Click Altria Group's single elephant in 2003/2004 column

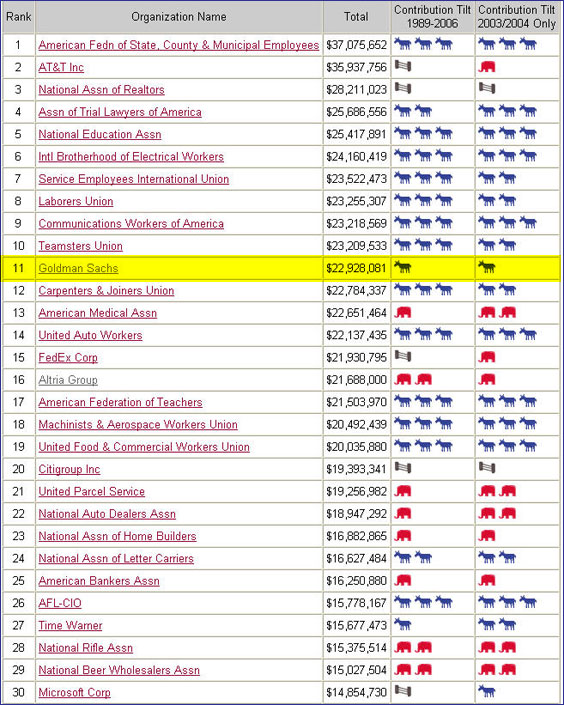pos(487,379)
